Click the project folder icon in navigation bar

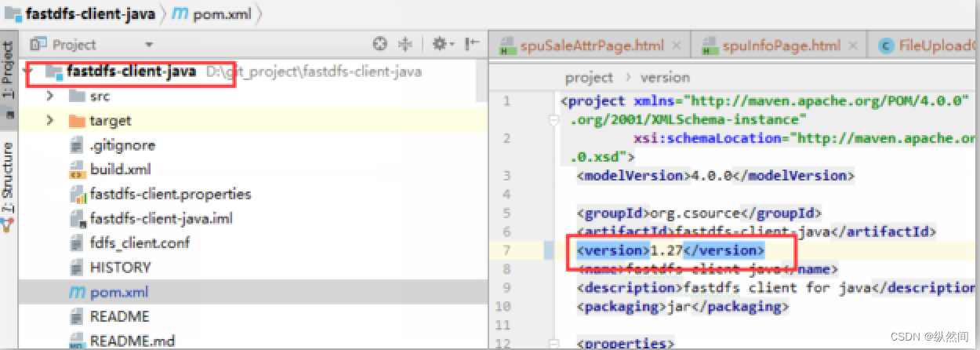point(13,14)
